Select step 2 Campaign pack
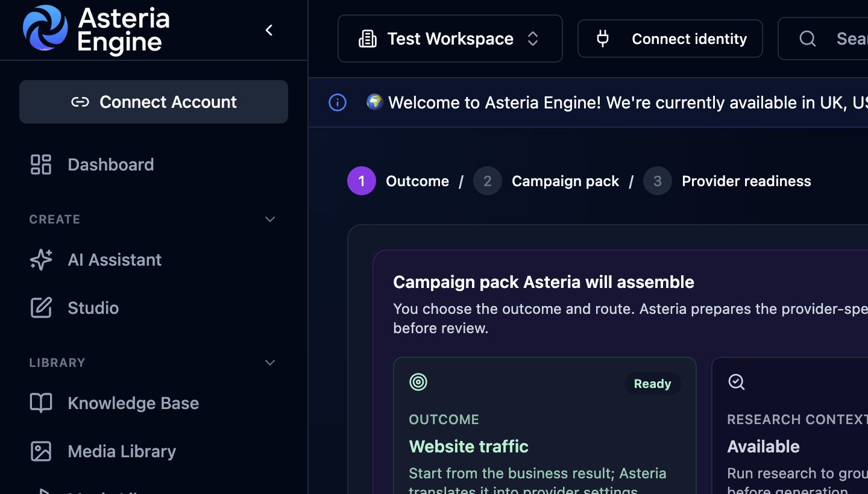 546,181
